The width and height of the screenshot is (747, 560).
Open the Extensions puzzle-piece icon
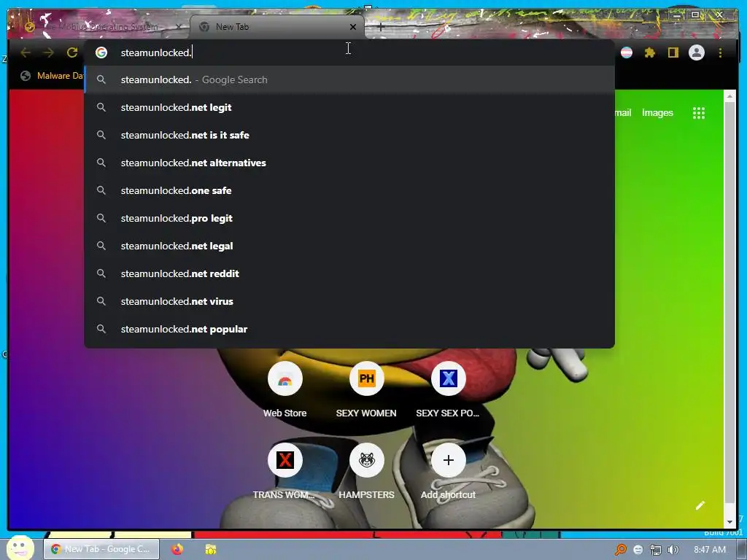coord(650,52)
